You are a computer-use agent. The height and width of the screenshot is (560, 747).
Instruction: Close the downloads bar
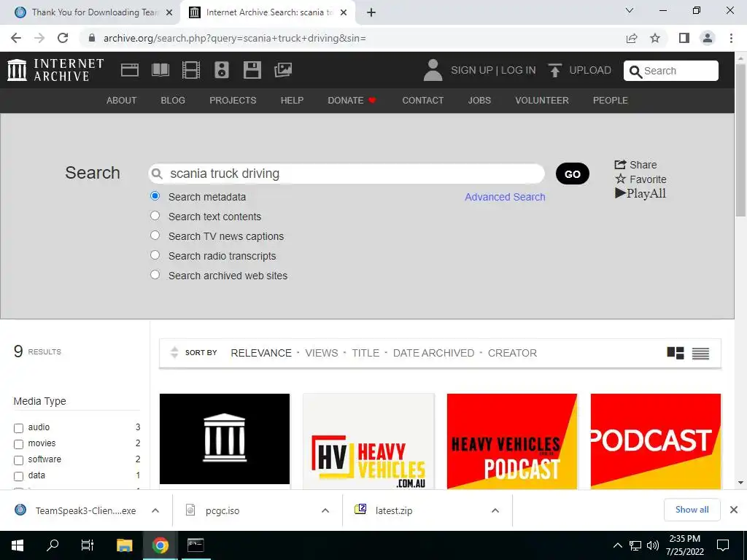[x=734, y=510]
